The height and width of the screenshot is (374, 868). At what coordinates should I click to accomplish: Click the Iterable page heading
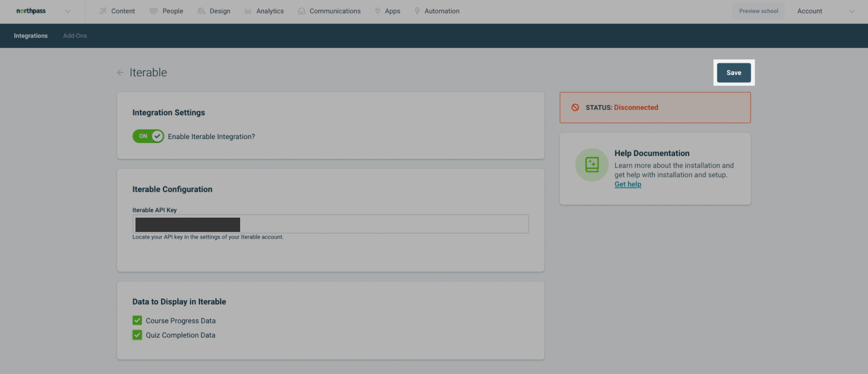(148, 73)
